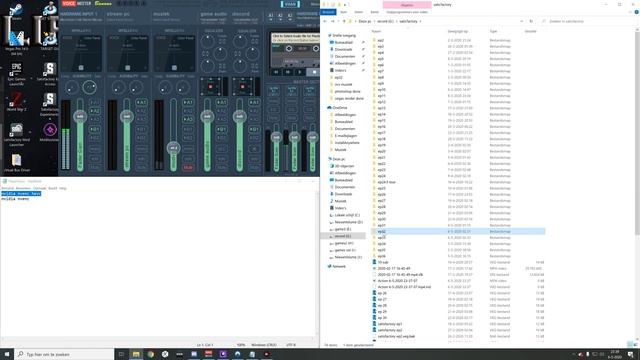640x360 pixels.
Task: Open Hulpprogramma's voor video tab
Action: click(x=407, y=12)
